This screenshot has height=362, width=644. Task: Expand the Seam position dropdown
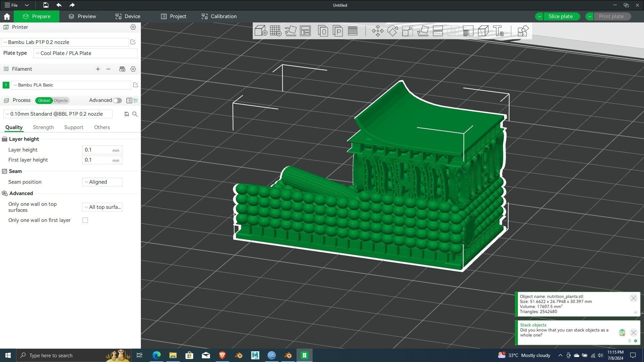(x=102, y=182)
